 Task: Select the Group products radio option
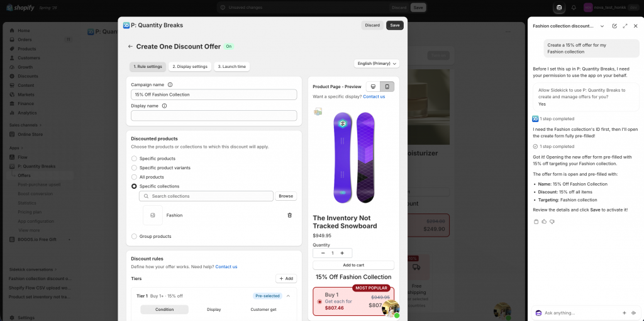134,236
